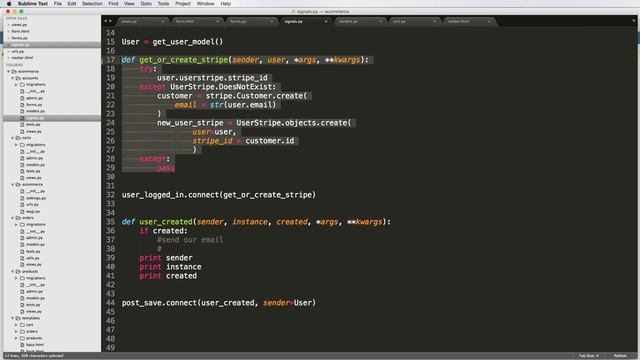The height and width of the screenshot is (360, 640).
Task: Collapse the accounts folder
Action: tap(13, 78)
